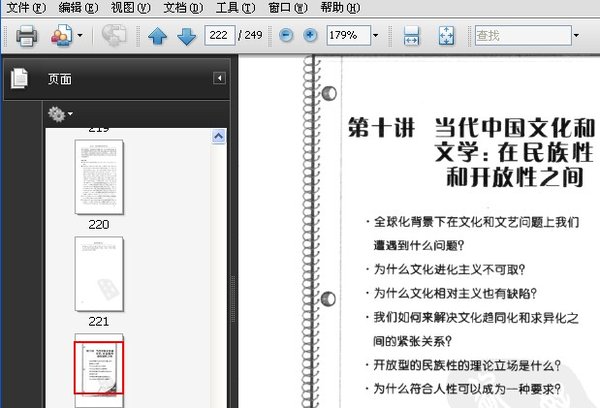The image size is (600, 408).
Task: Expand the dropdown arrow beside the share icon
Action: click(x=80, y=36)
